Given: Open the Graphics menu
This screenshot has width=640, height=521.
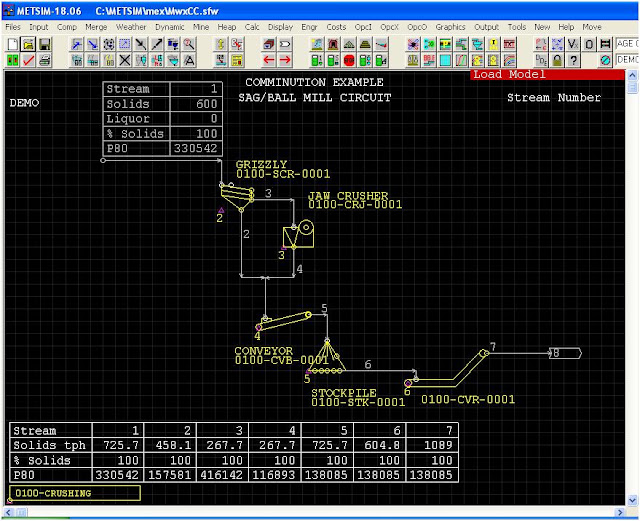Looking at the screenshot, I should (450, 27).
